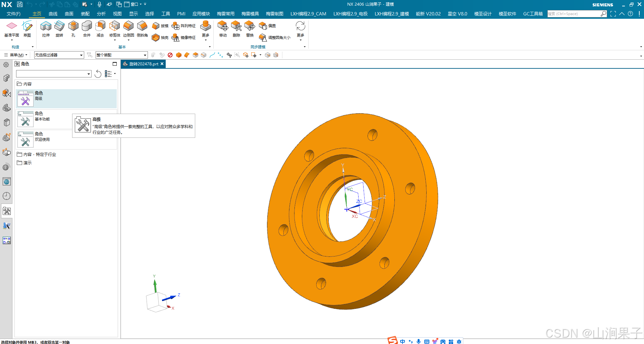Choose the 孔 hole tool
This screenshot has width=644, height=344.
(73, 28)
